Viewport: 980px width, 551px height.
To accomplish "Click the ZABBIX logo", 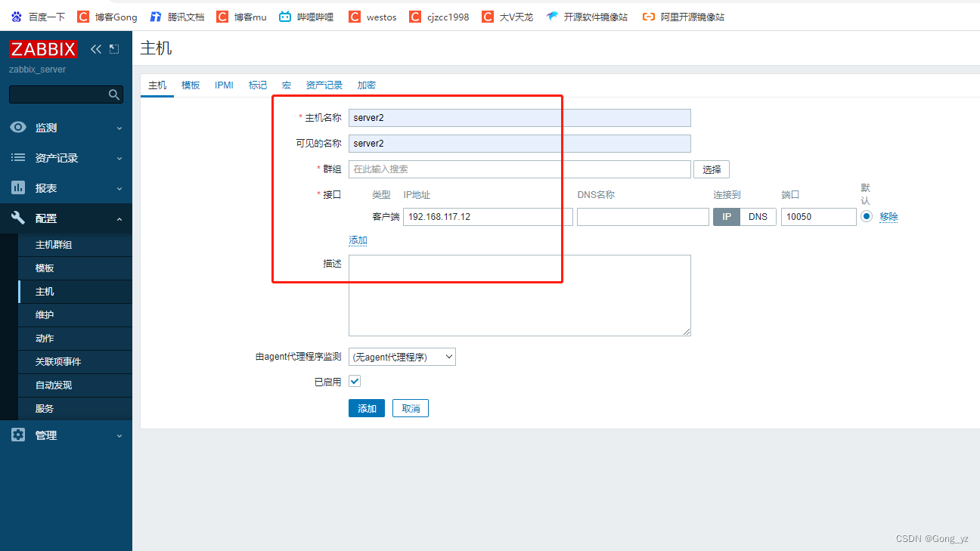I will (43, 49).
